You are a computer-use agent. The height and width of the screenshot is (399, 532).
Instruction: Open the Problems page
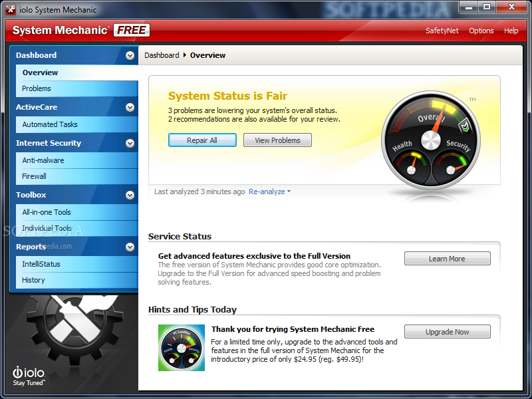(x=77, y=88)
